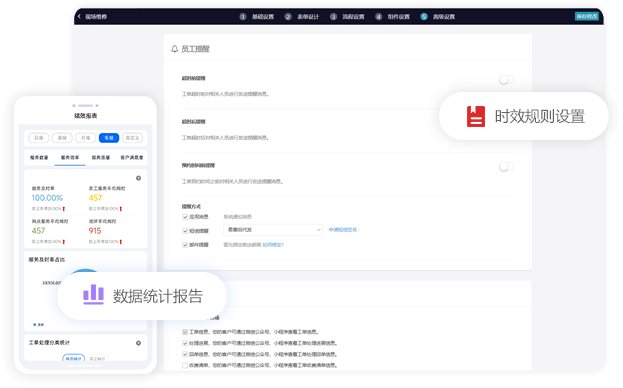Check the last unchecked checkbox in the list
Image resolution: width=623 pixels, height=388 pixels.
pyautogui.click(x=185, y=365)
